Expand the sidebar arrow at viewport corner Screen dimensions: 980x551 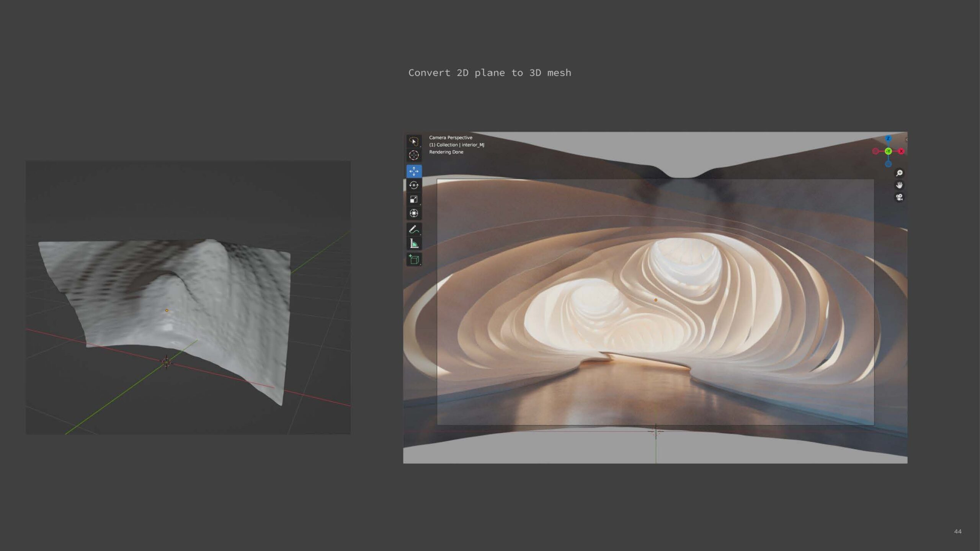point(906,140)
